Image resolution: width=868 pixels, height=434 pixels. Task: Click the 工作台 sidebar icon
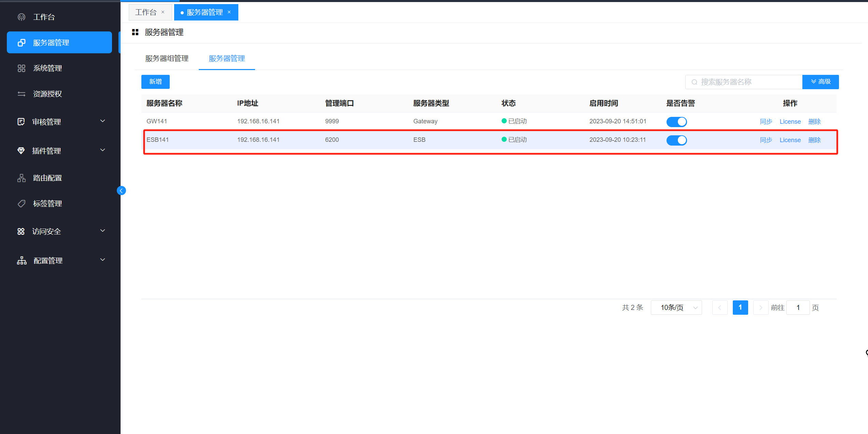[21, 17]
